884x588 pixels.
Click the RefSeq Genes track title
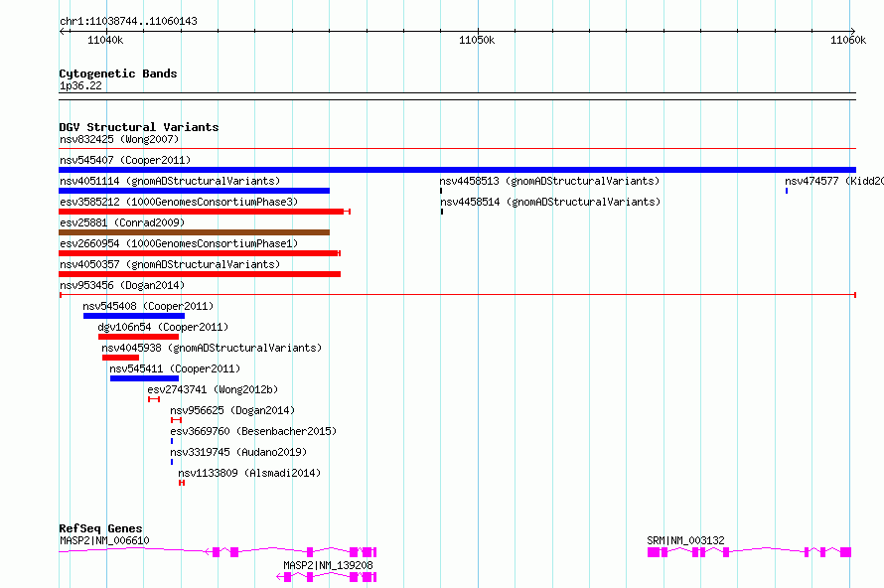(100, 528)
